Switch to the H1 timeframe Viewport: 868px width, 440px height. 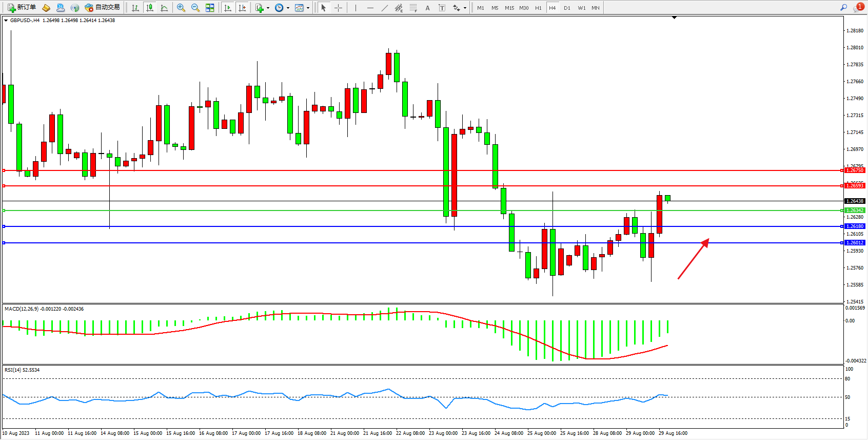[538, 8]
